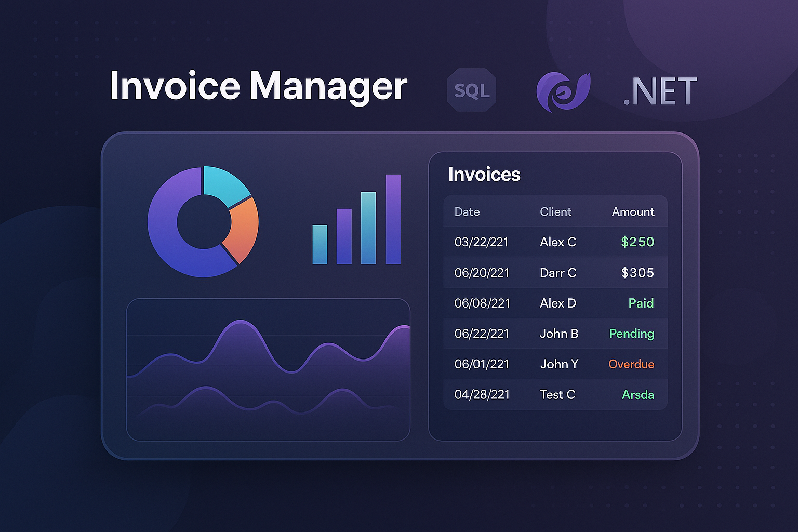798x532 pixels.
Task: Toggle the Overdue status for John Y
Action: coord(631,364)
